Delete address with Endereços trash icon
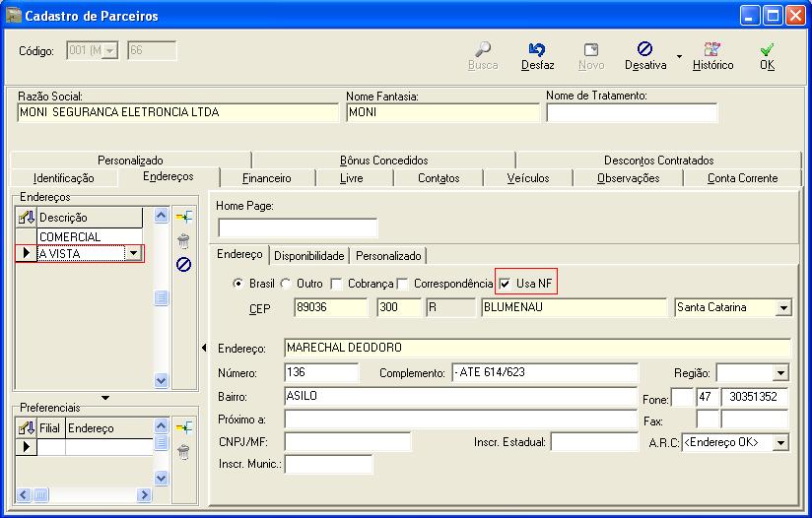The height and width of the screenshot is (518, 812). click(183, 241)
